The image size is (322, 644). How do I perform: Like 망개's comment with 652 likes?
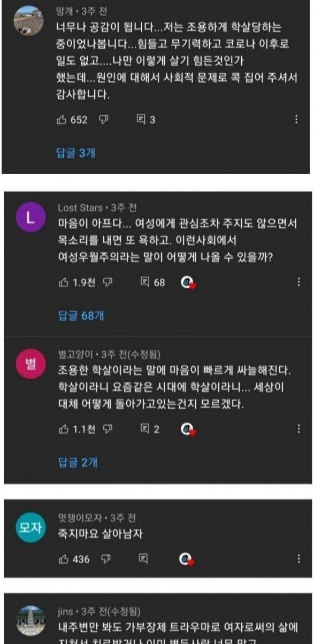62,120
